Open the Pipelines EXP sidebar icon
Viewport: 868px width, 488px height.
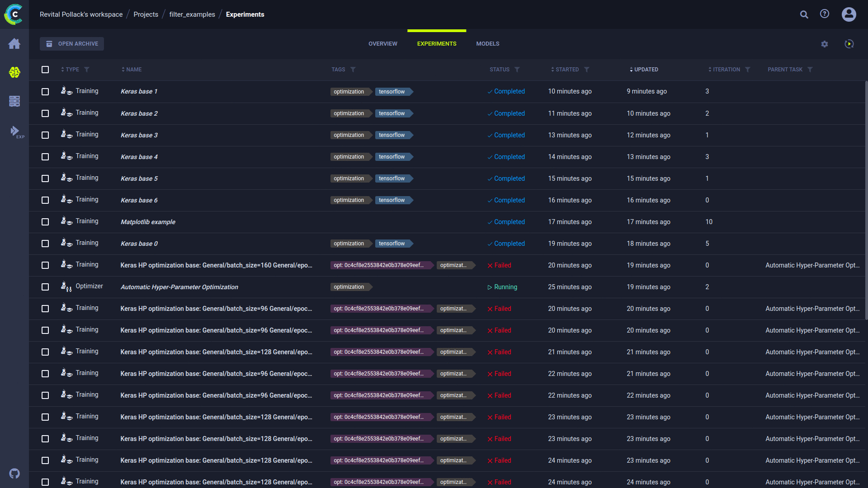coord(16,131)
